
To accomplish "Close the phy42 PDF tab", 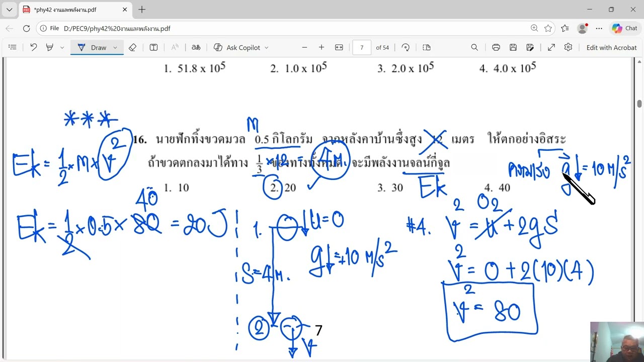I will pyautogui.click(x=125, y=10).
